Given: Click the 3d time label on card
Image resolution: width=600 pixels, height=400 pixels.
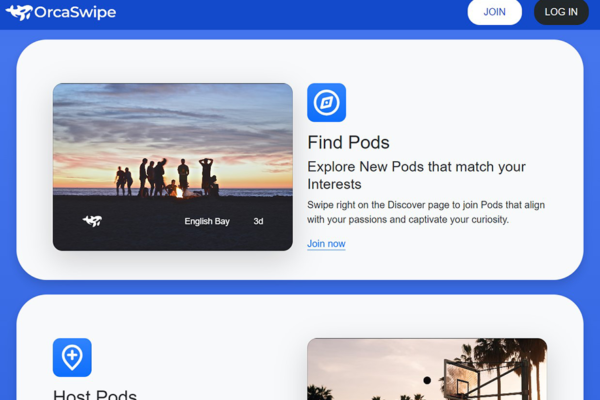Looking at the screenshot, I should pos(258,221).
